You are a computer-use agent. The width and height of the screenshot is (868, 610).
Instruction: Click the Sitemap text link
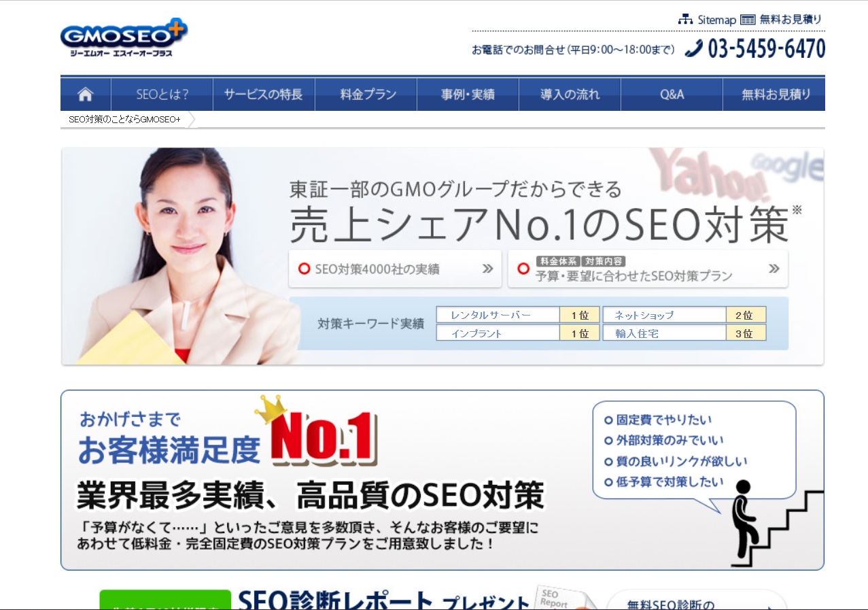point(716,20)
